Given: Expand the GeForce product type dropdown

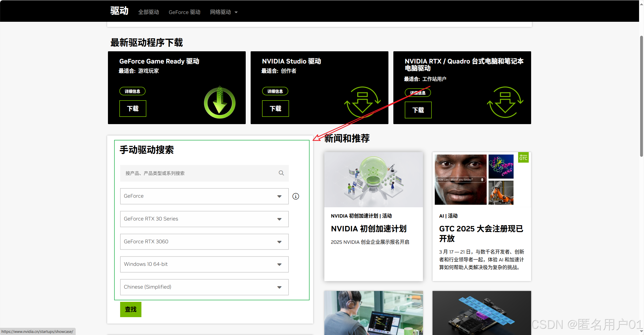Looking at the screenshot, I should click(204, 196).
